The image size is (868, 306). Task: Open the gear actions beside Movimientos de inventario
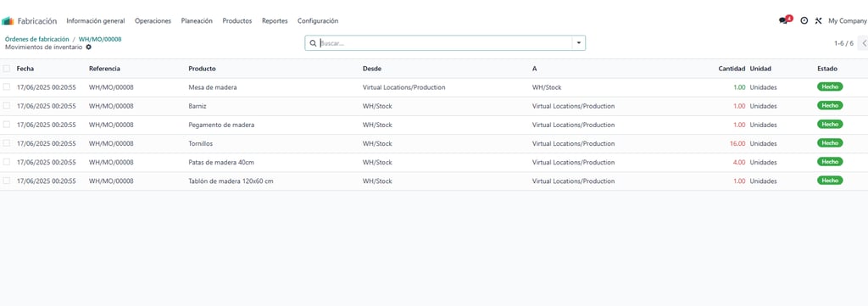coord(88,47)
